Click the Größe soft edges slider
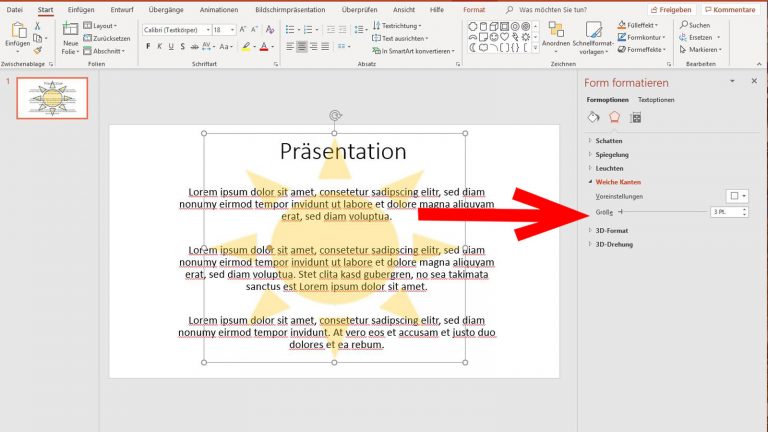The height and width of the screenshot is (432, 768). point(663,212)
